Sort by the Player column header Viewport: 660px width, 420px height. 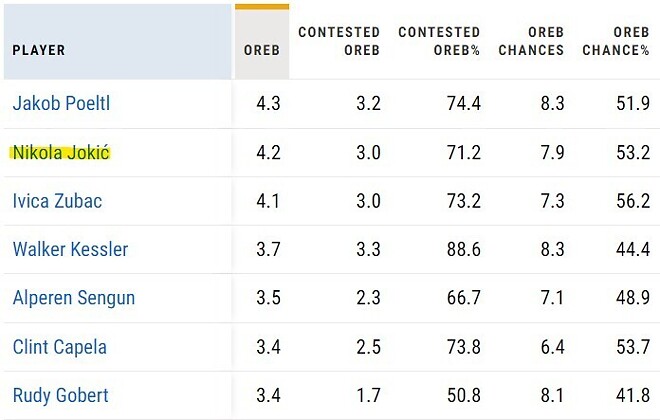click(39, 50)
